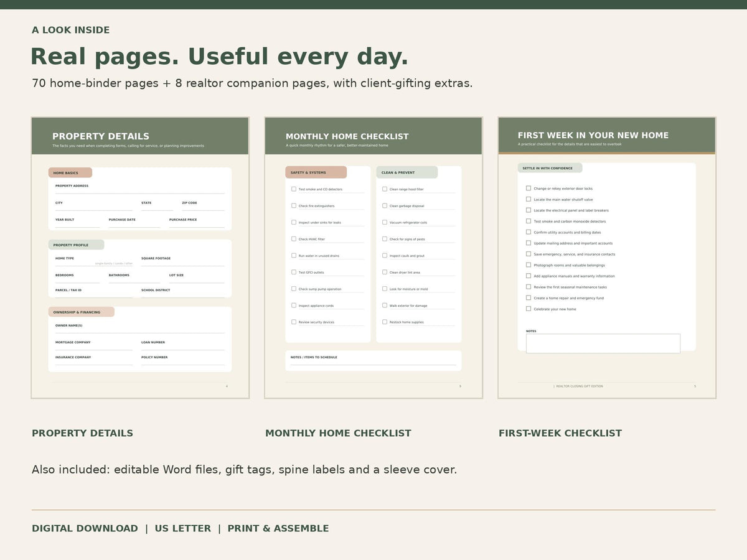Click the Notes / Items to Schedule field
Viewport: 747px width, 560px height.
click(x=374, y=360)
